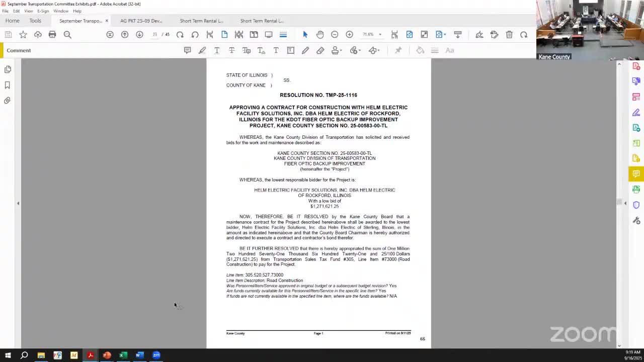Viewport: 644px width, 362px height.
Task: Close the September Transportation tab
Action: pyautogui.click(x=107, y=21)
